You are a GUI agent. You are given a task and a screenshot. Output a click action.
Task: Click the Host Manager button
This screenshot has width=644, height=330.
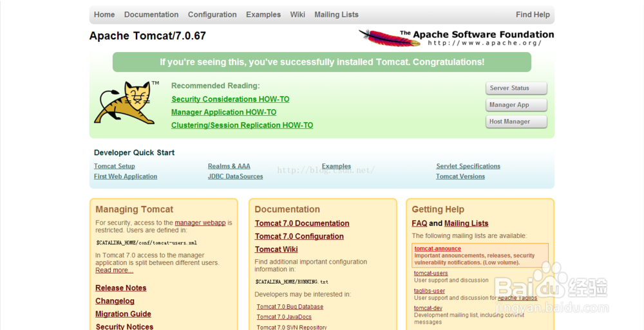(516, 122)
